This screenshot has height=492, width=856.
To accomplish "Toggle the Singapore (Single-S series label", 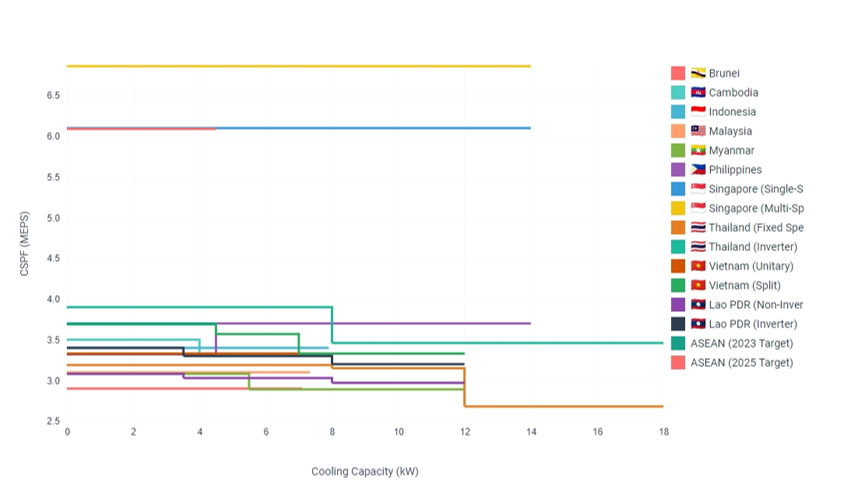I will click(x=756, y=189).
